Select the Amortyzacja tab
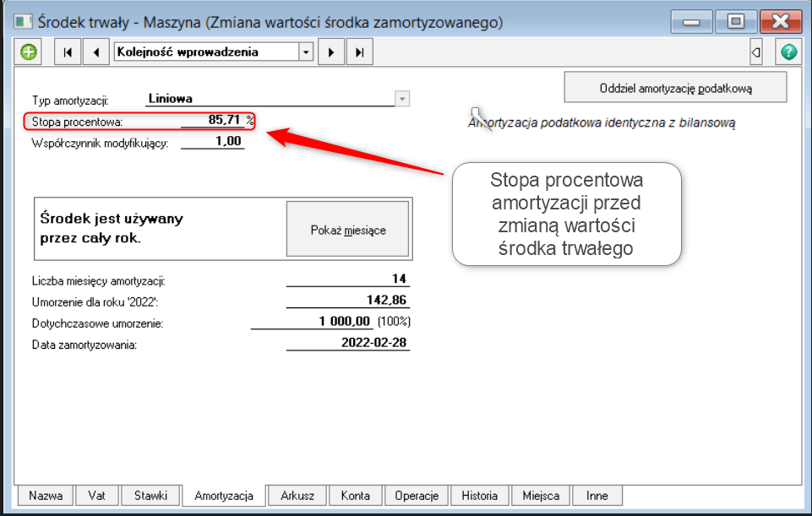812x516 pixels. pos(224,495)
